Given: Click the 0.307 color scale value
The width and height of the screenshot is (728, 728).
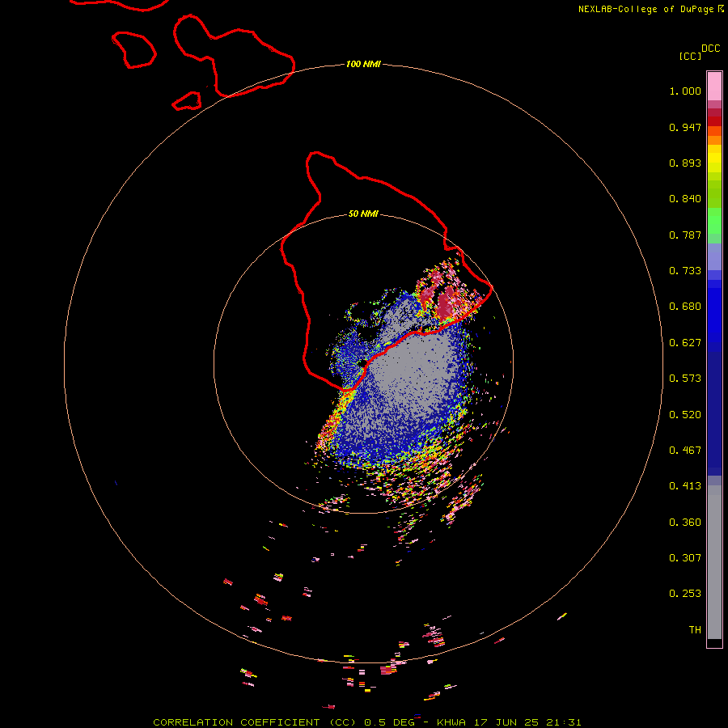Looking at the screenshot, I should pyautogui.click(x=685, y=558).
